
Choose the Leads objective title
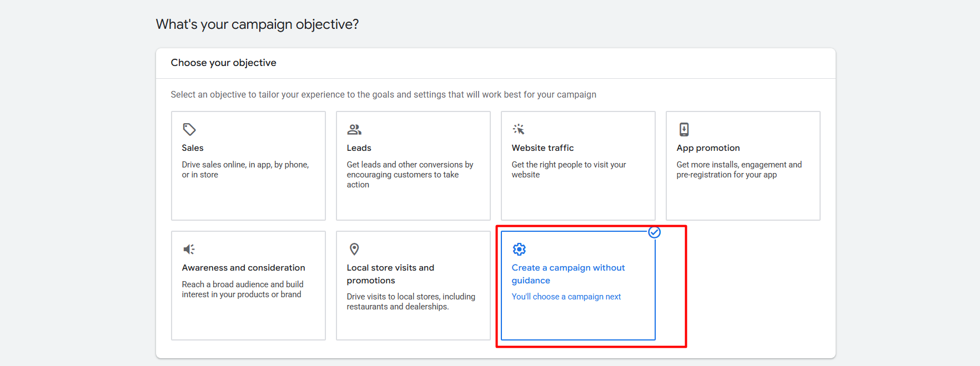point(359,148)
